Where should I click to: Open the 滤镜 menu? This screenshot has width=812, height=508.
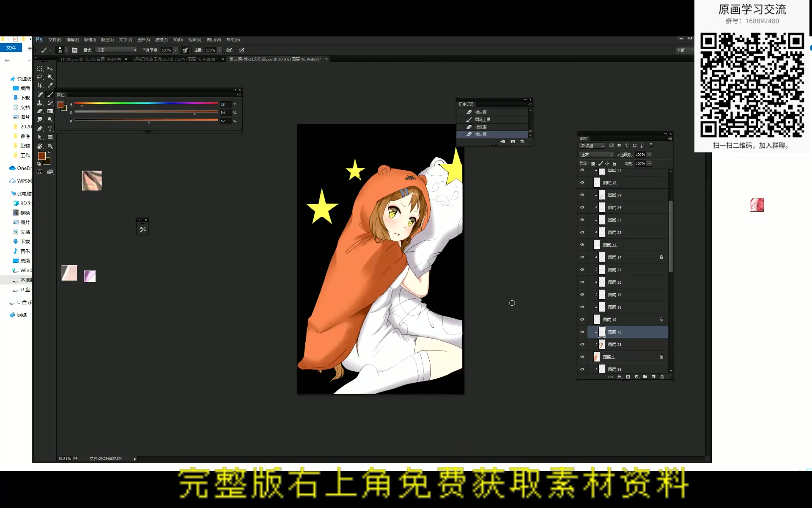coord(162,40)
